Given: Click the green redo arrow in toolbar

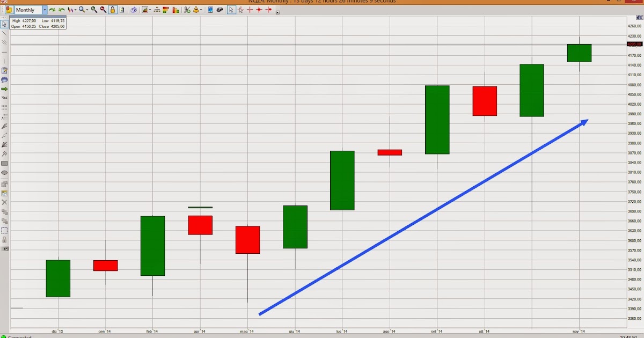Looking at the screenshot, I should [x=52, y=10].
